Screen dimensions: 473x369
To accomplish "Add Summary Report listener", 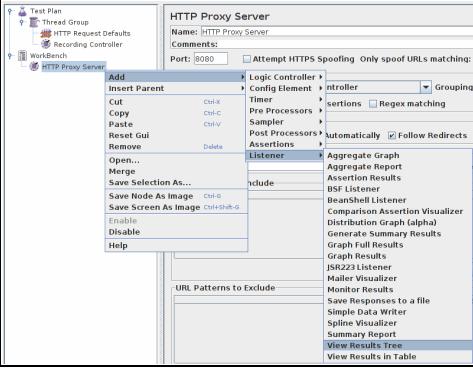I will tap(398, 334).
